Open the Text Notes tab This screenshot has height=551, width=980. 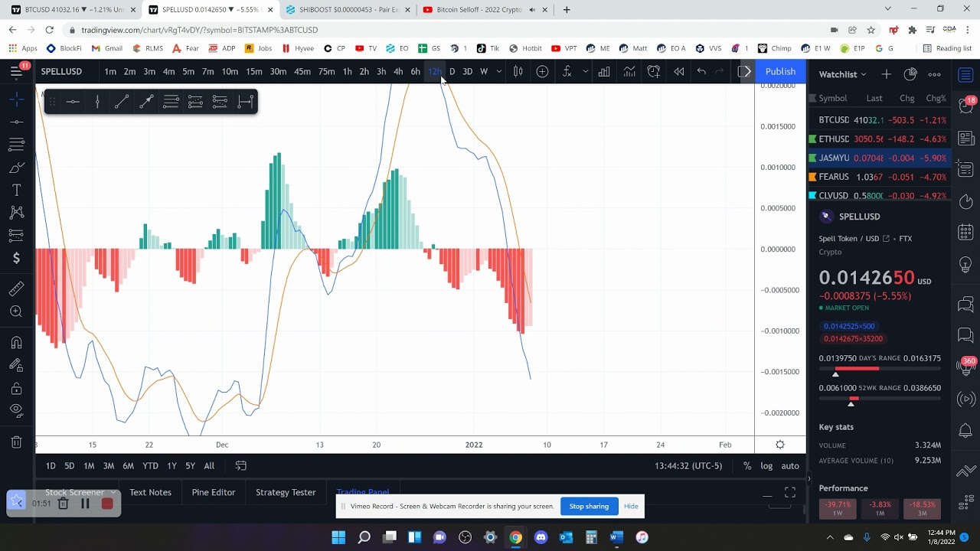(x=150, y=492)
